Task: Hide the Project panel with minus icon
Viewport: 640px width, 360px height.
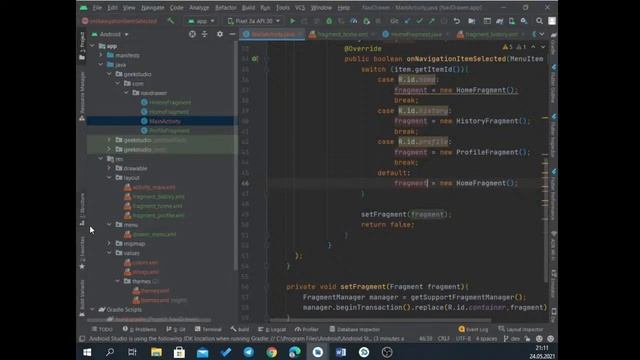Action: (232, 34)
